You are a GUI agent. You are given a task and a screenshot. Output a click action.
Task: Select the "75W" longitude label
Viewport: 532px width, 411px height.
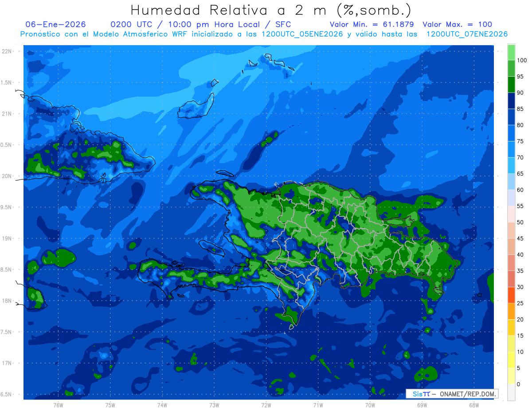click(x=110, y=405)
